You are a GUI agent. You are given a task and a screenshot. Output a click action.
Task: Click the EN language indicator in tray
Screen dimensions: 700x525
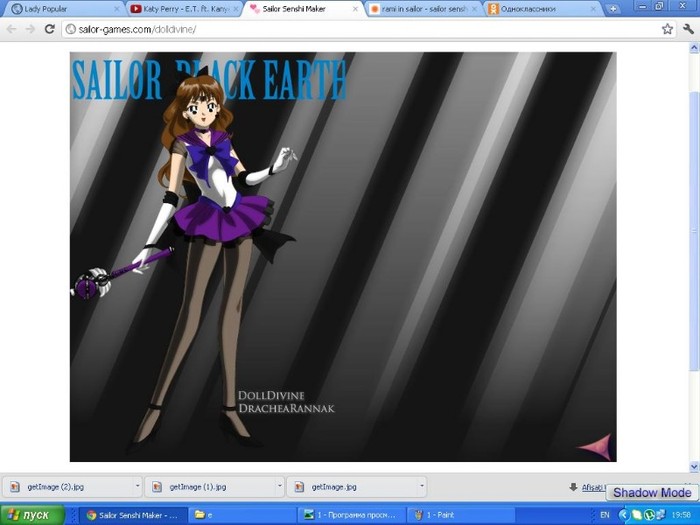point(607,515)
